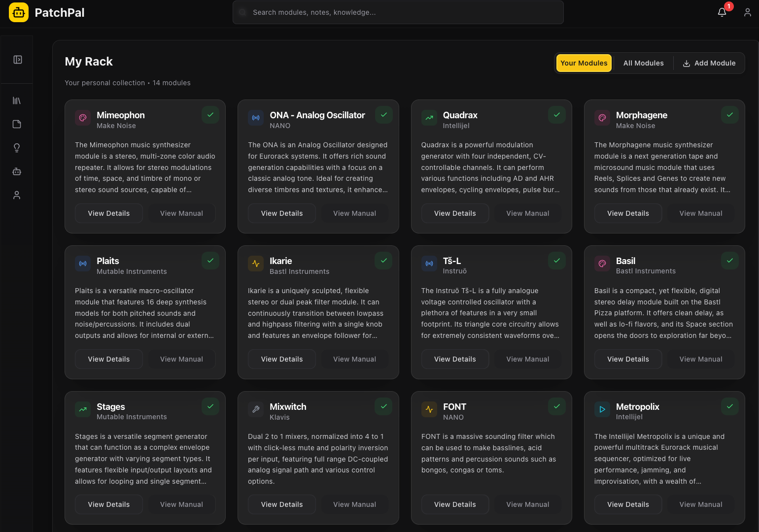Focus the search modules input field
Image resolution: width=759 pixels, height=532 pixels.
[x=398, y=12]
